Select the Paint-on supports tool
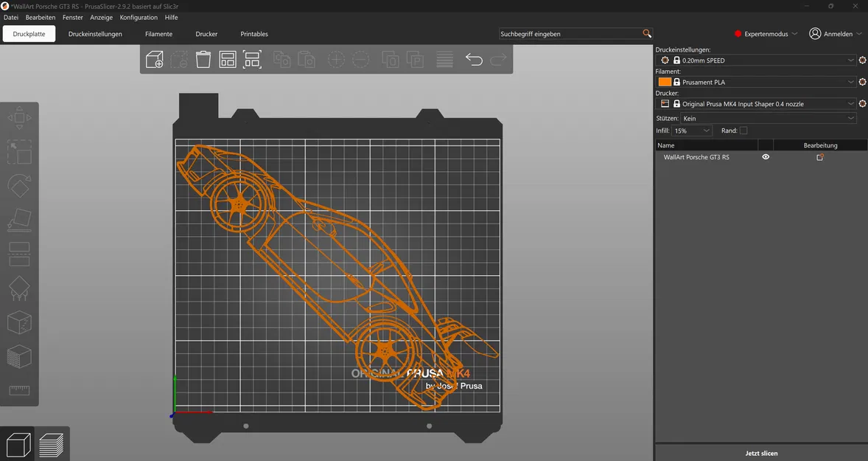 [x=19, y=288]
